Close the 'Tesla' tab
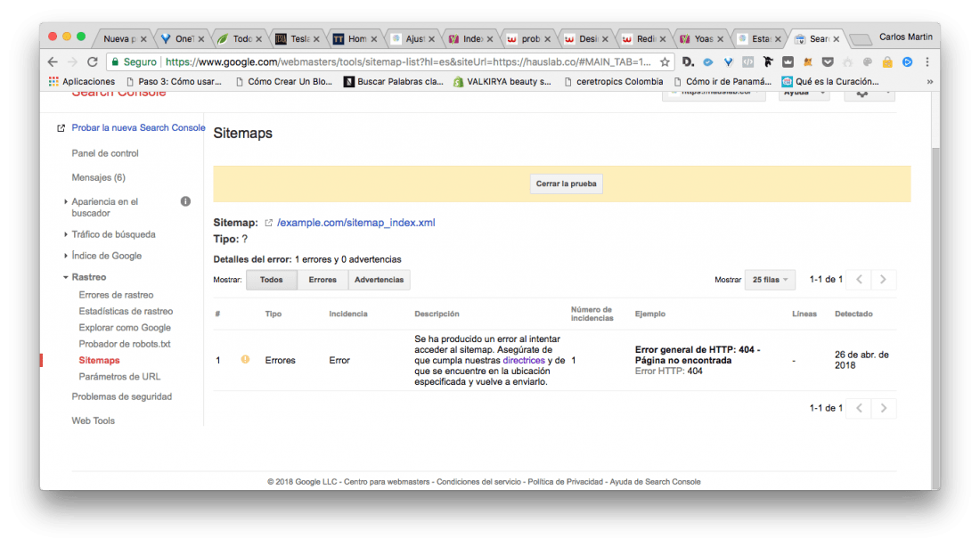The image size is (980, 547). (x=316, y=39)
